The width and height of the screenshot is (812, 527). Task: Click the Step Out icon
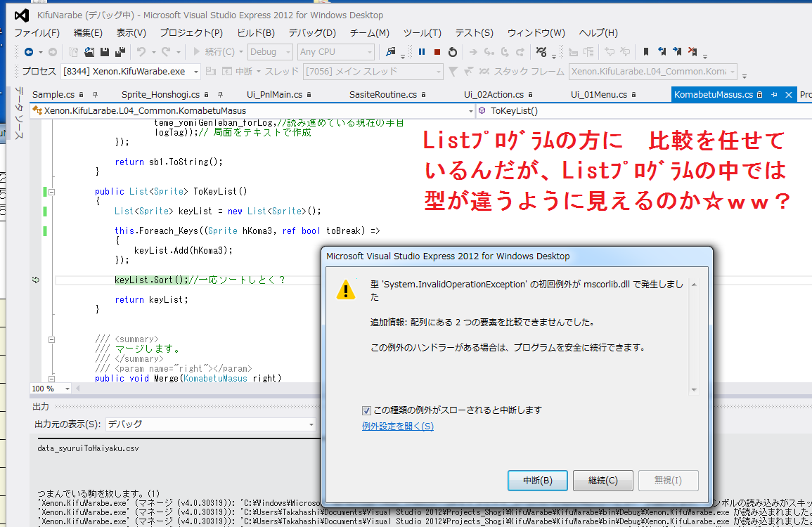[520, 52]
